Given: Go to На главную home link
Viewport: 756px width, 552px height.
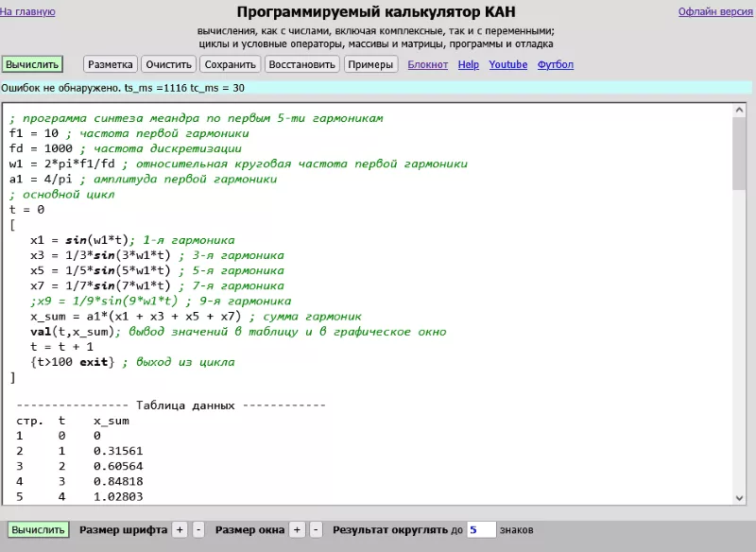Looking at the screenshot, I should pyautogui.click(x=28, y=12).
